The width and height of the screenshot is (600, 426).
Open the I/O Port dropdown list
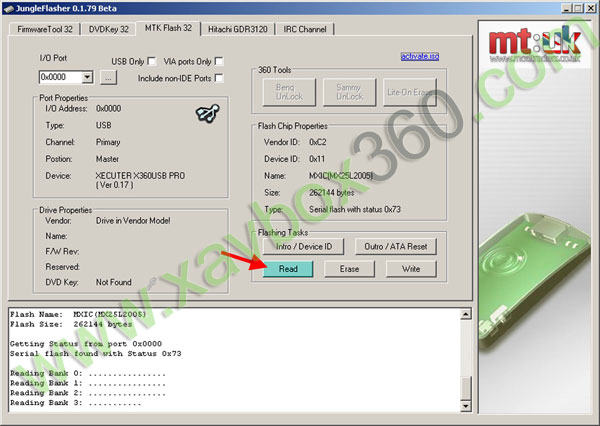87,77
